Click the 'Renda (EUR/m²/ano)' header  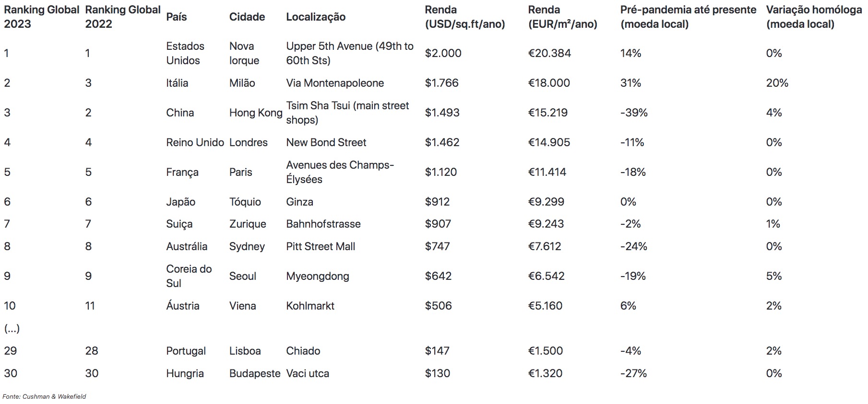coord(562,17)
